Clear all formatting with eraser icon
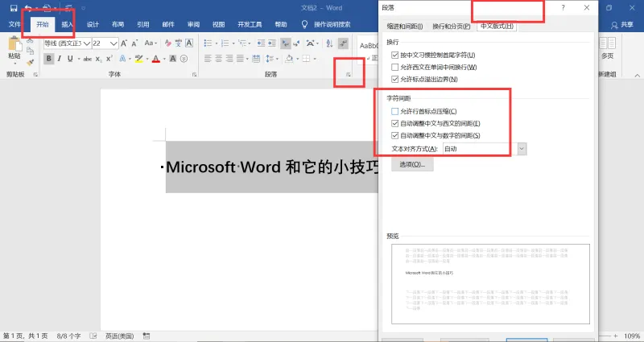The height and width of the screenshot is (342, 644). 167,43
